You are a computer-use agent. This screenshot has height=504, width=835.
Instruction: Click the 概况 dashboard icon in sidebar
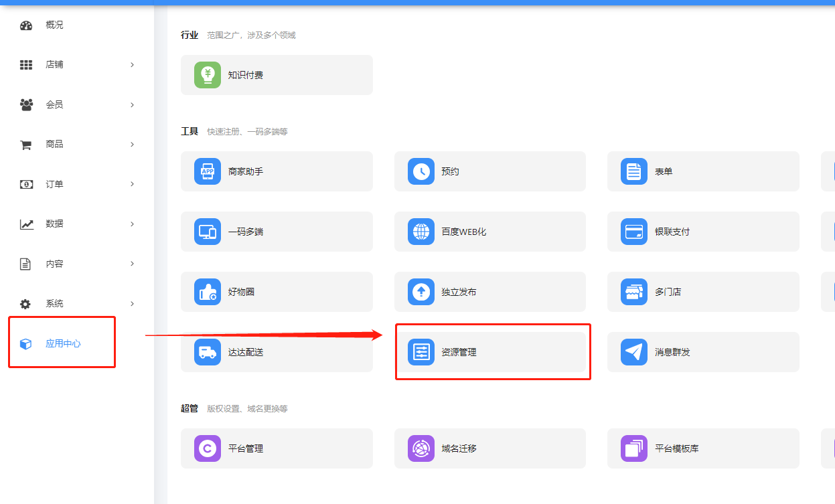point(26,25)
